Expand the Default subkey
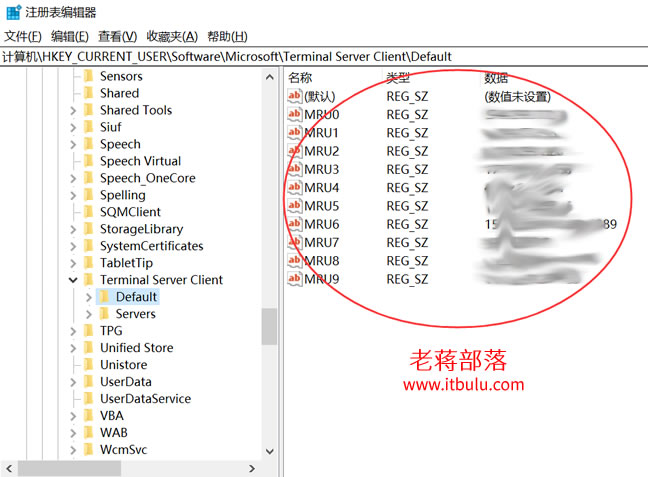The image size is (648, 477). (88, 297)
